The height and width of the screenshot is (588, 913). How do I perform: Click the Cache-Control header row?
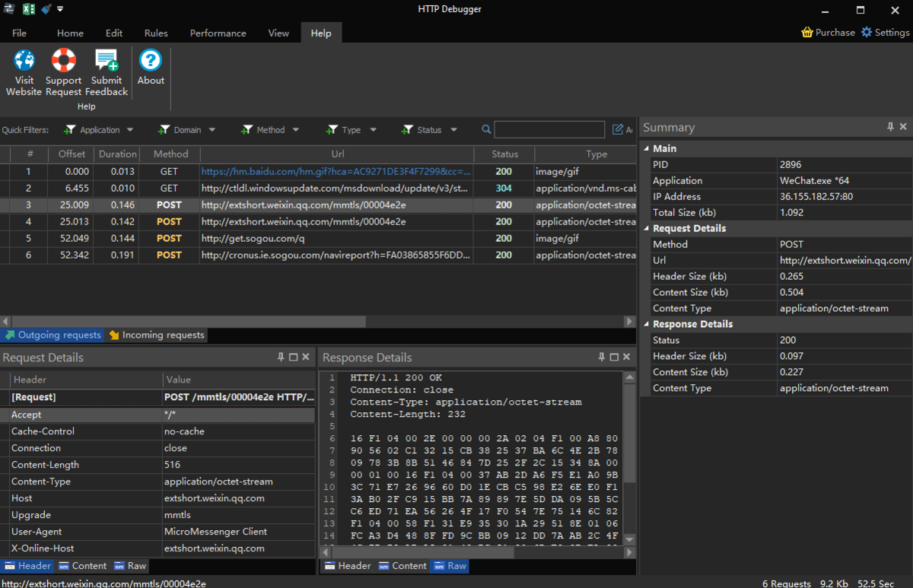point(157,431)
